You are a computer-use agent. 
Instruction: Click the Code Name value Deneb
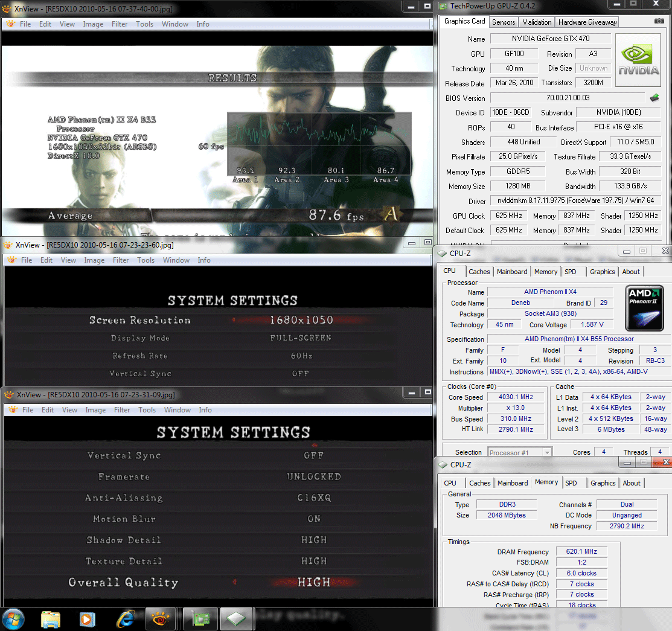(x=520, y=303)
